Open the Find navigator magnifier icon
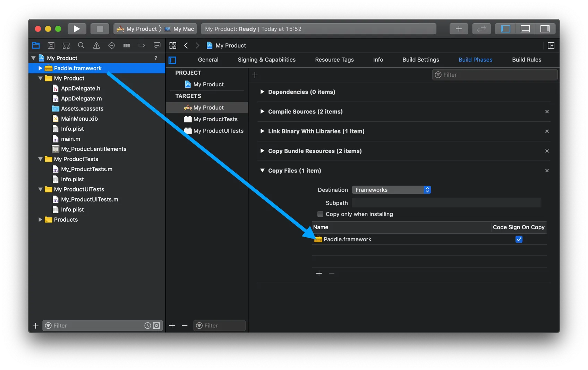Viewport: 588px width, 370px height. point(81,45)
